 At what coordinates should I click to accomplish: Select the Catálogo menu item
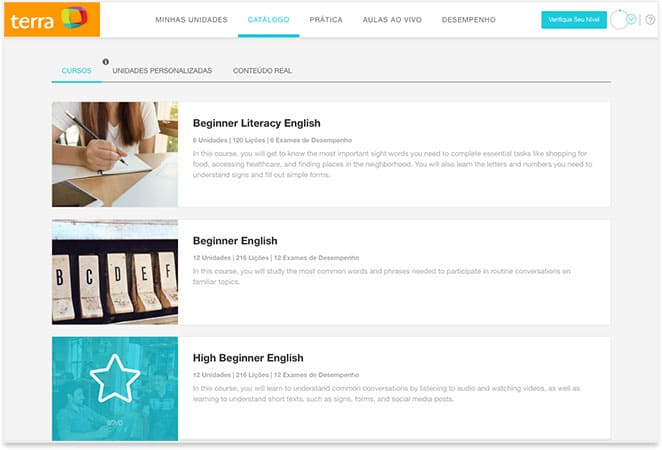pyautogui.click(x=268, y=20)
